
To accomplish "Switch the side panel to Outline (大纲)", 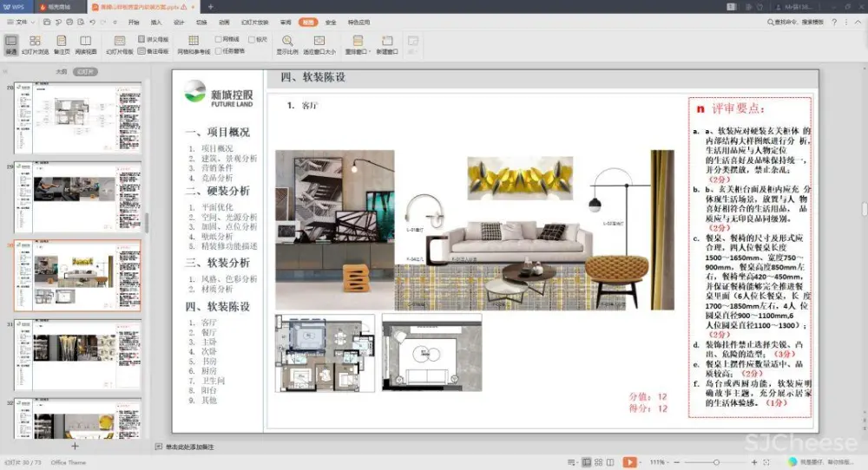I will [x=62, y=72].
